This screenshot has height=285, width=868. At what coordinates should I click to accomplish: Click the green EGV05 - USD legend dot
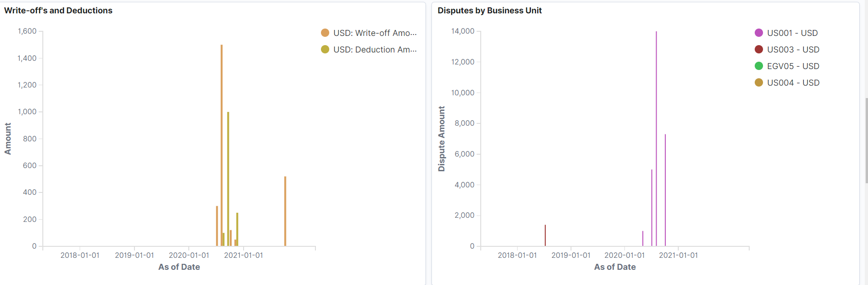(759, 66)
